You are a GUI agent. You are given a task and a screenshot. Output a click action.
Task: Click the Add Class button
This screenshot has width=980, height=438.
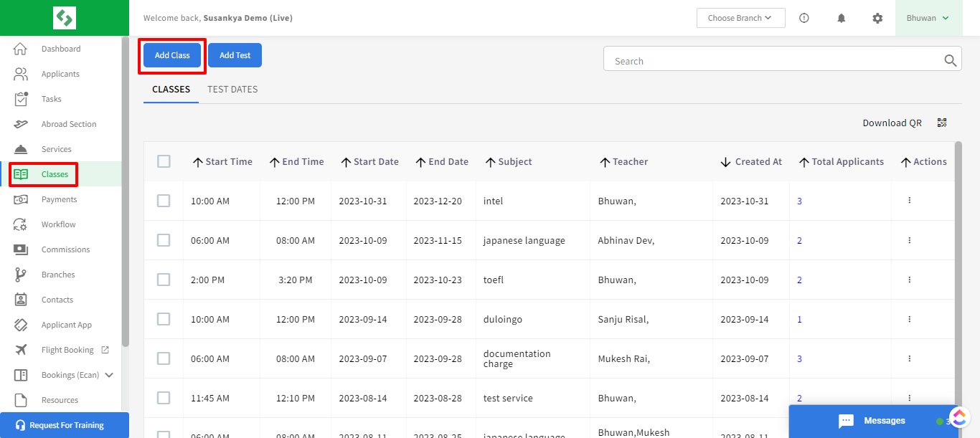[x=171, y=54]
